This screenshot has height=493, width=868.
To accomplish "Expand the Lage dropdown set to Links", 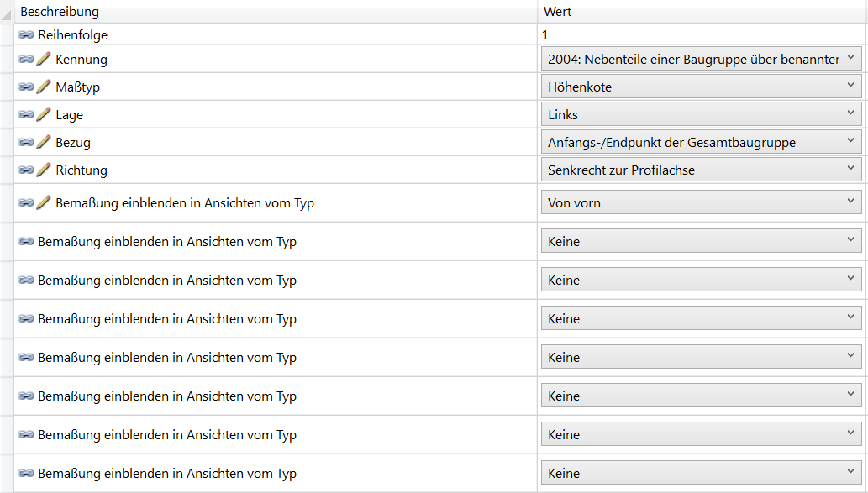I will click(701, 114).
